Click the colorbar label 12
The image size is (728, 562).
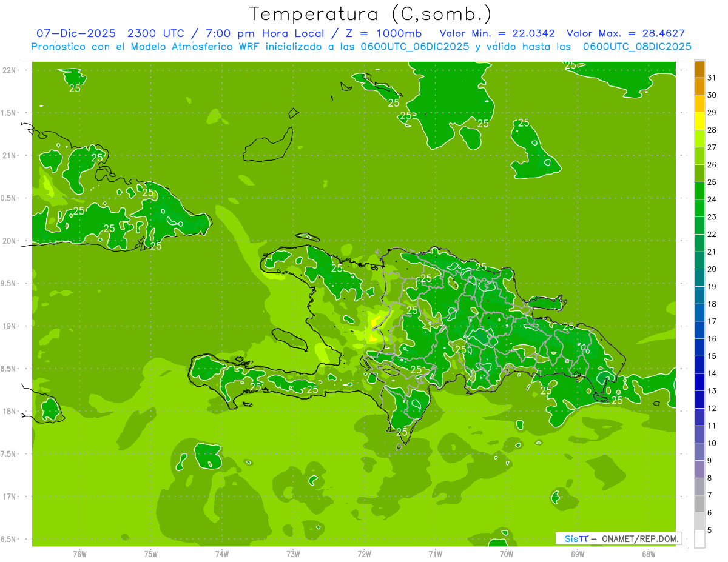pyautogui.click(x=712, y=408)
